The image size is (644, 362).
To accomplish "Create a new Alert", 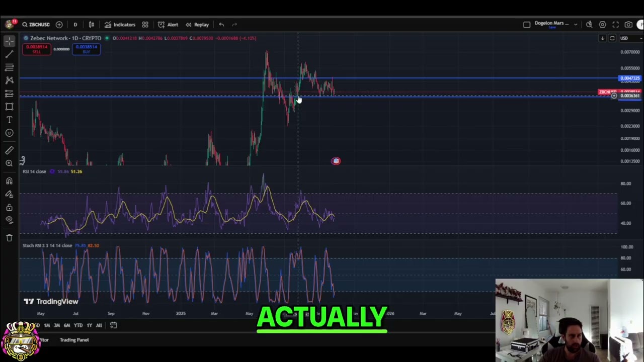I will click(x=168, y=25).
